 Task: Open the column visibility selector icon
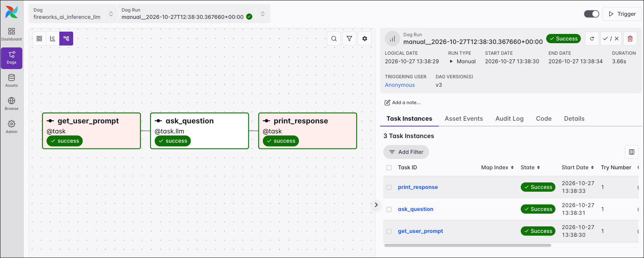coord(632,152)
